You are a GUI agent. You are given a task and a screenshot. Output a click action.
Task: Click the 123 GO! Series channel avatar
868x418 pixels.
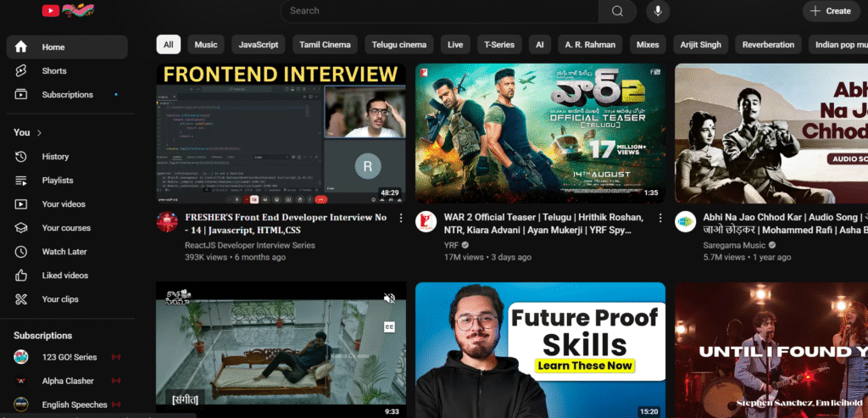(x=20, y=357)
